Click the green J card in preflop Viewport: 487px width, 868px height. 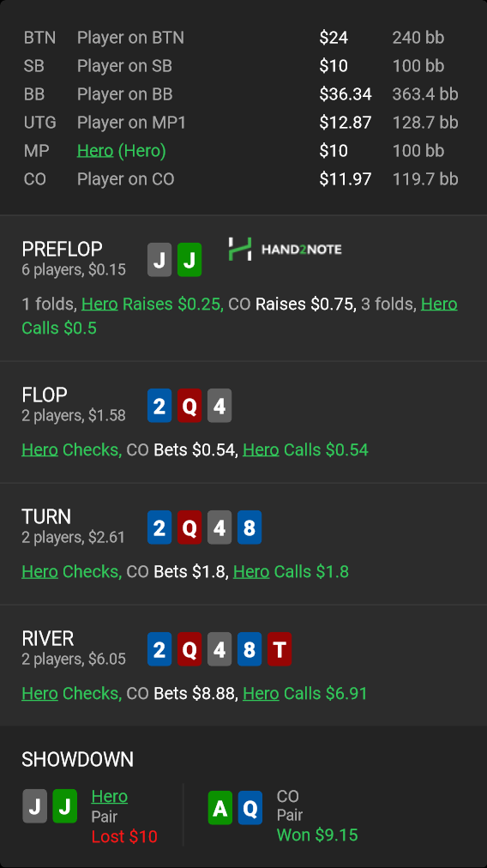[x=189, y=260]
